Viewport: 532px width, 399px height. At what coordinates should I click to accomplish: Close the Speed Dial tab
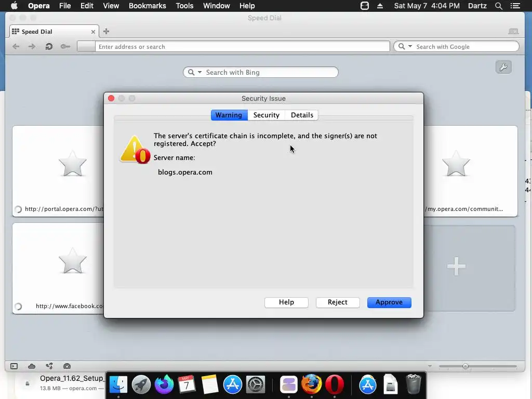click(93, 32)
